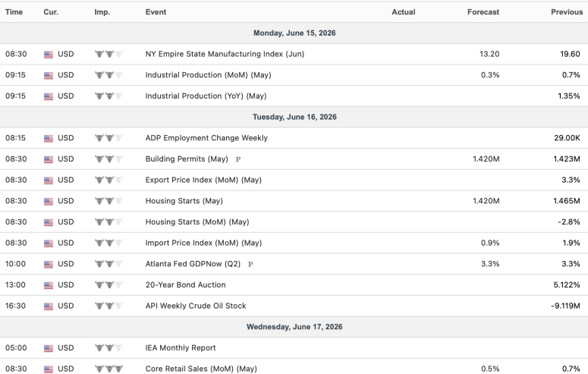This screenshot has width=588, height=374.
Task: Click three-bull importance in Core Retail Sales row
Action: (x=108, y=369)
